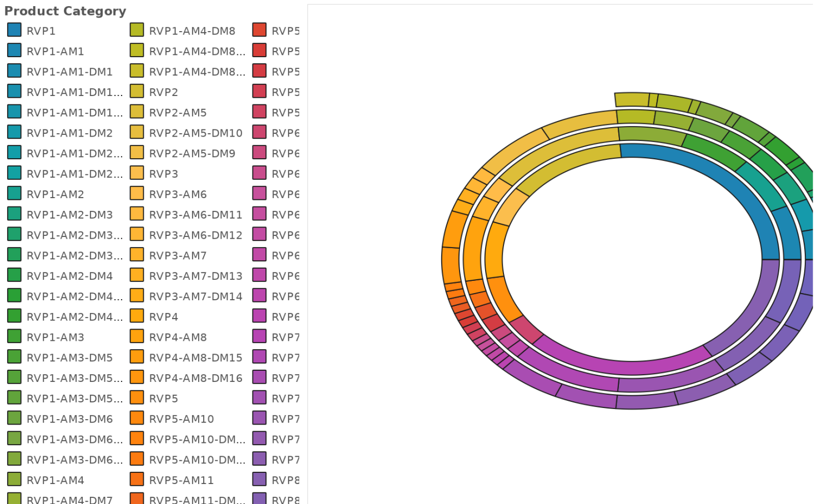Viewport: 817px width, 504px height.
Task: Select the RVP3-AM6 legend swatch
Action: point(137,193)
